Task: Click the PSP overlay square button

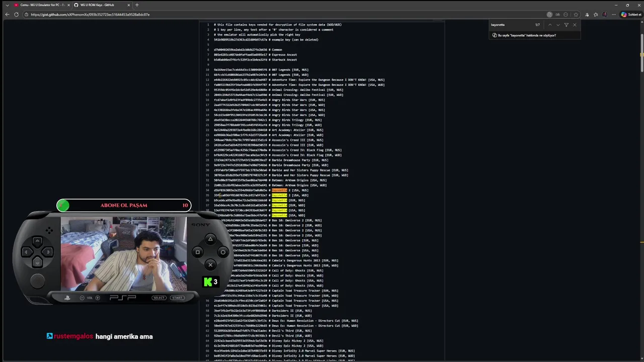Action: pyautogui.click(x=198, y=252)
